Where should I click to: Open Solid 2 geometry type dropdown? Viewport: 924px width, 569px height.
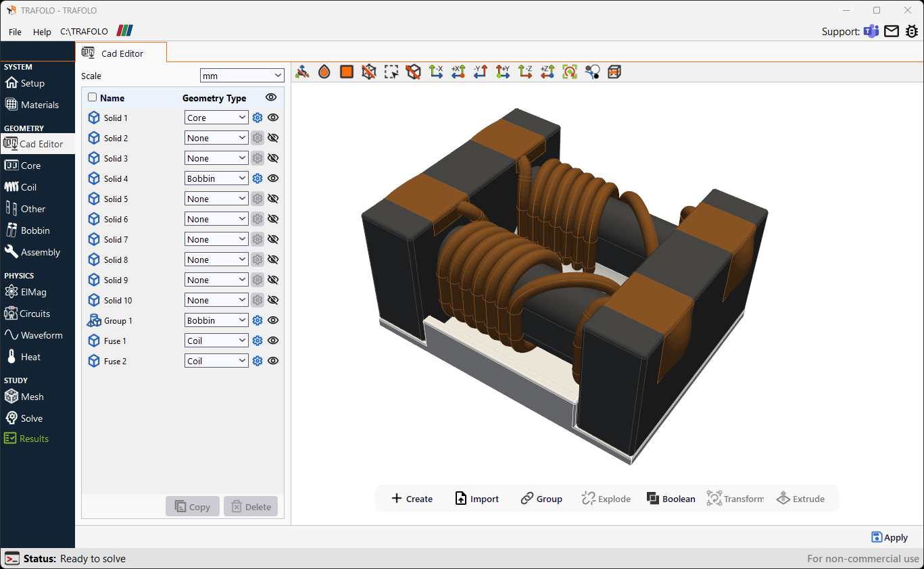216,138
